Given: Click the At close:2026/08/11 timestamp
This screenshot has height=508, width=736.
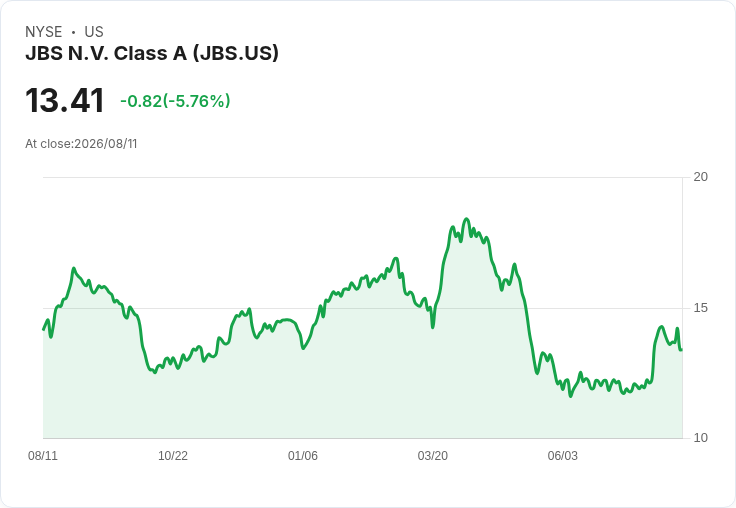Looking at the screenshot, I should point(81,144).
